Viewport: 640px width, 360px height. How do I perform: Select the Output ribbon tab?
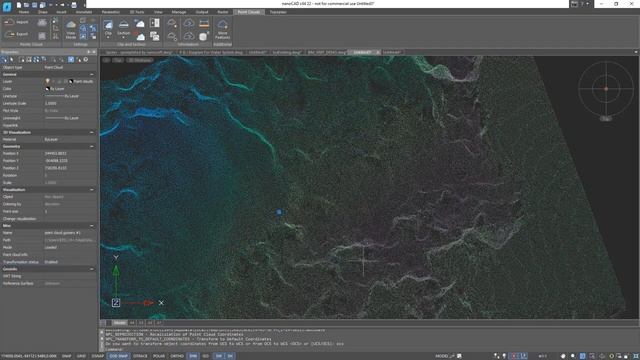coord(202,12)
